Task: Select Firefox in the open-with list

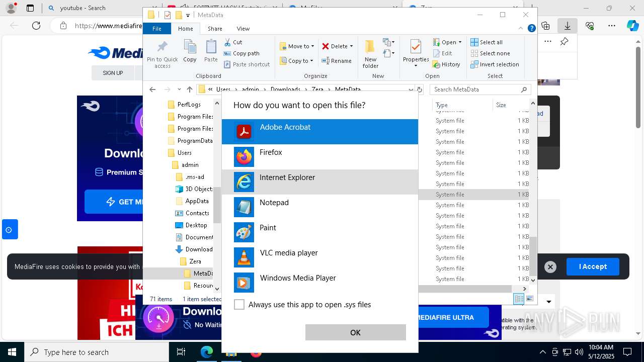Action: (x=319, y=157)
